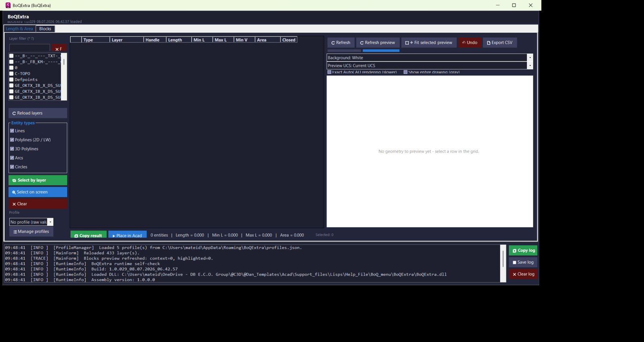The width and height of the screenshot is (644, 342).
Task: Click the blue Select on screen button
Action: (38, 192)
